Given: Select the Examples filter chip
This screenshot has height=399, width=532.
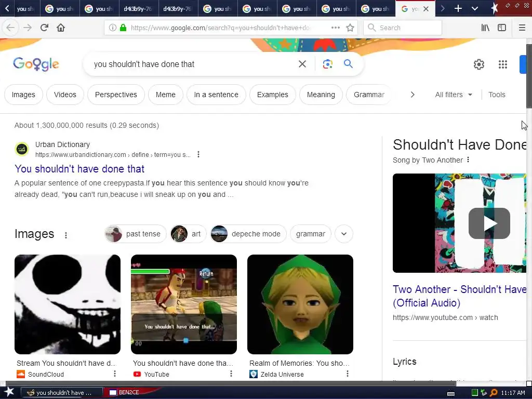Looking at the screenshot, I should click(x=272, y=95).
